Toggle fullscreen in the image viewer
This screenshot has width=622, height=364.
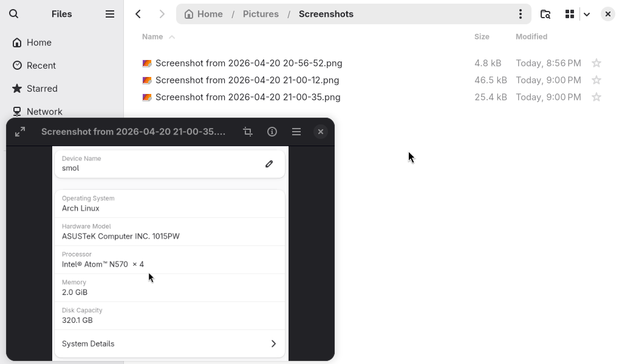(x=20, y=132)
